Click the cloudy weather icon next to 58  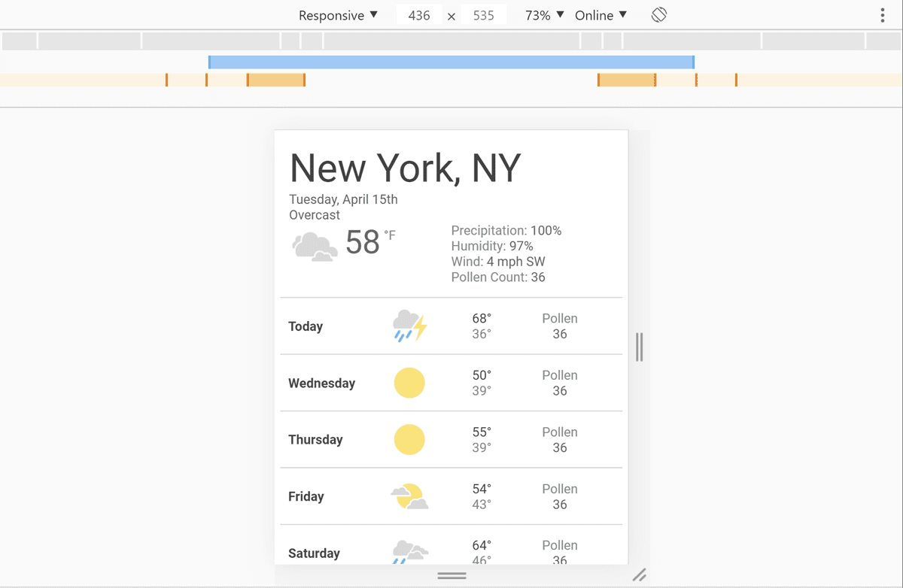tap(314, 246)
